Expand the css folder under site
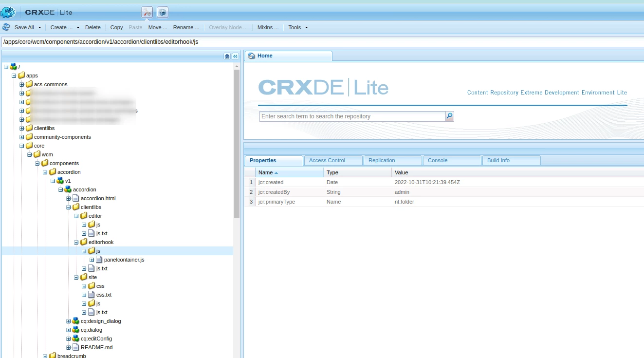The image size is (644, 358). [84, 286]
